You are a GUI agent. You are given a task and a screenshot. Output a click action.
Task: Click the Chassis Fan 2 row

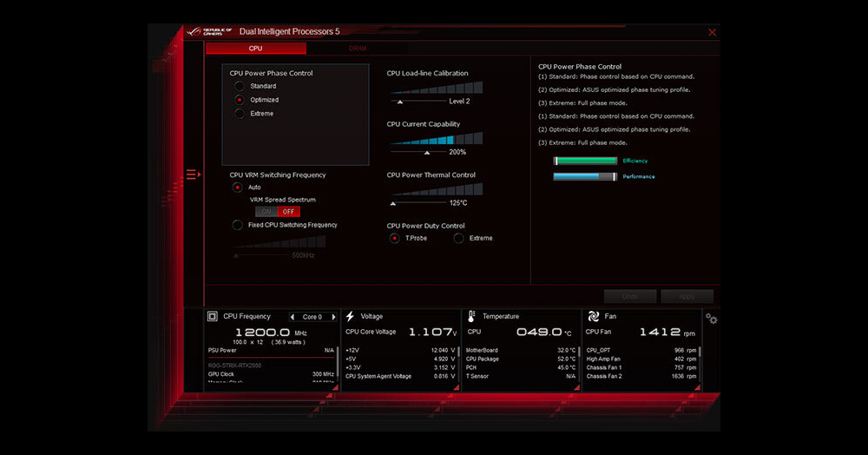(641, 376)
